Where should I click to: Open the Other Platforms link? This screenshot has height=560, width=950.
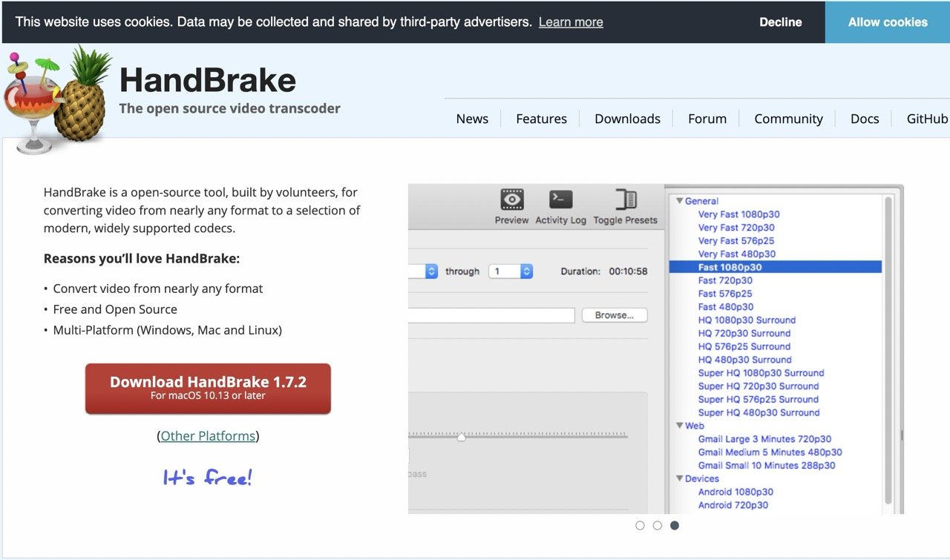pos(207,435)
